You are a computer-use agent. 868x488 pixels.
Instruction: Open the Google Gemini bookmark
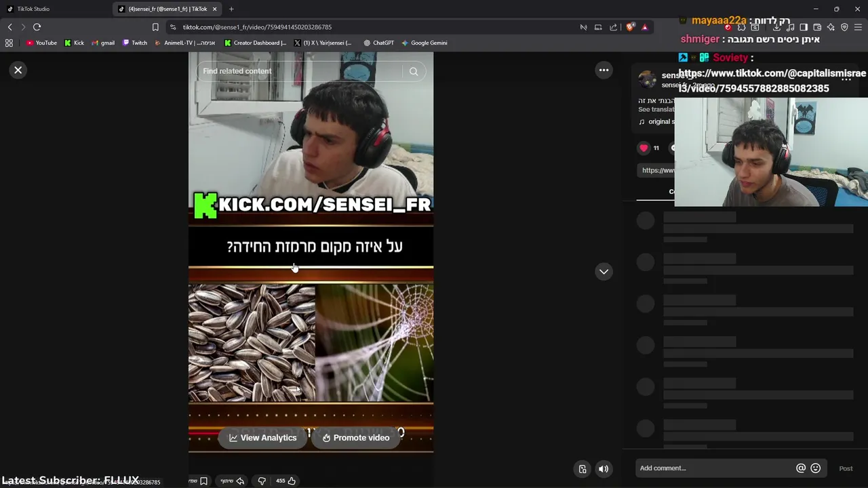(x=425, y=43)
